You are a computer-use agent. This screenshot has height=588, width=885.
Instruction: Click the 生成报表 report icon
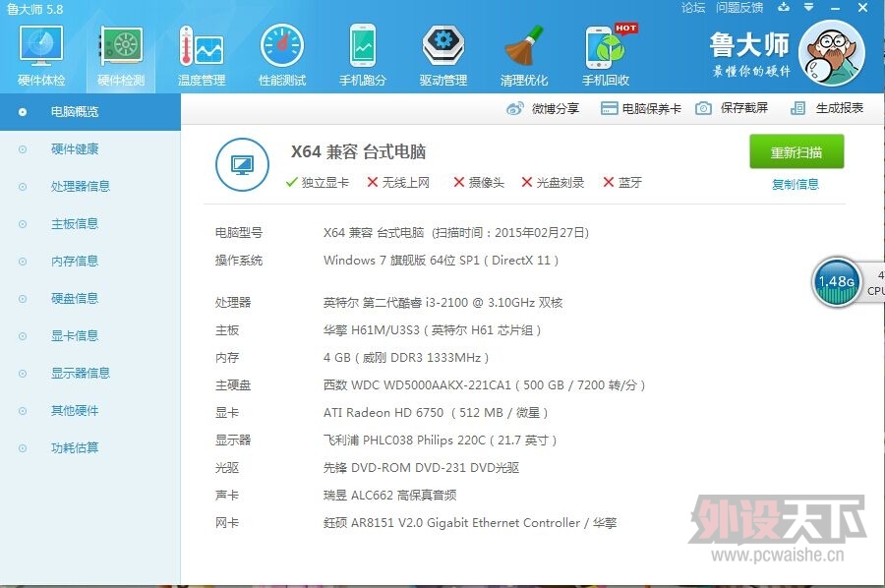click(x=797, y=108)
